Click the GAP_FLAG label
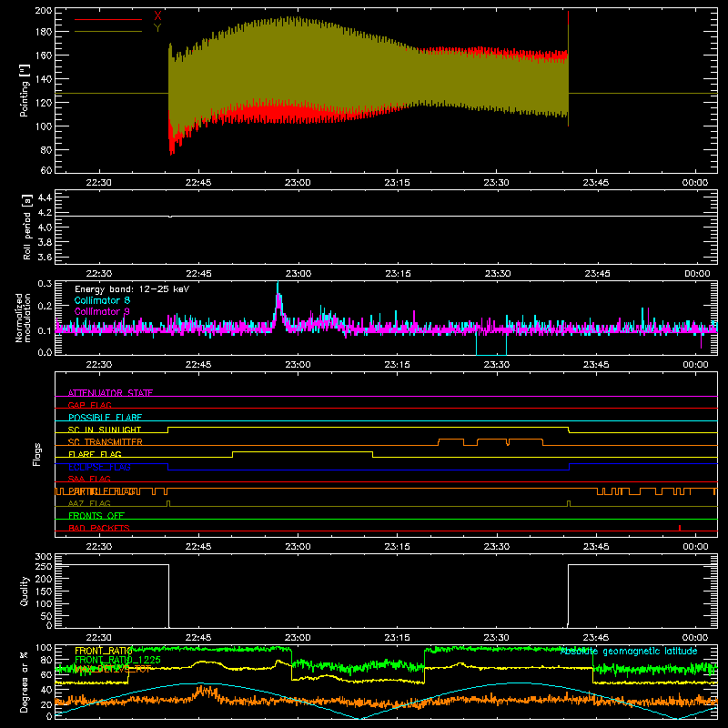 (89, 405)
